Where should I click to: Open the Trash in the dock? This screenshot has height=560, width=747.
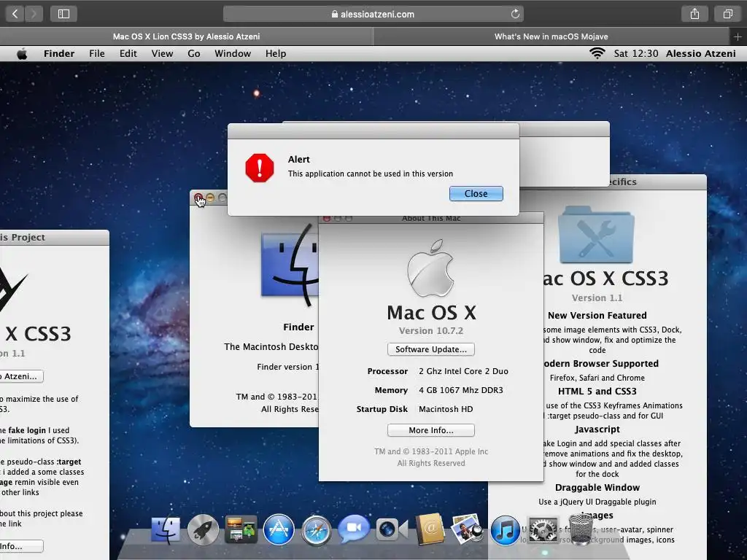click(x=580, y=529)
